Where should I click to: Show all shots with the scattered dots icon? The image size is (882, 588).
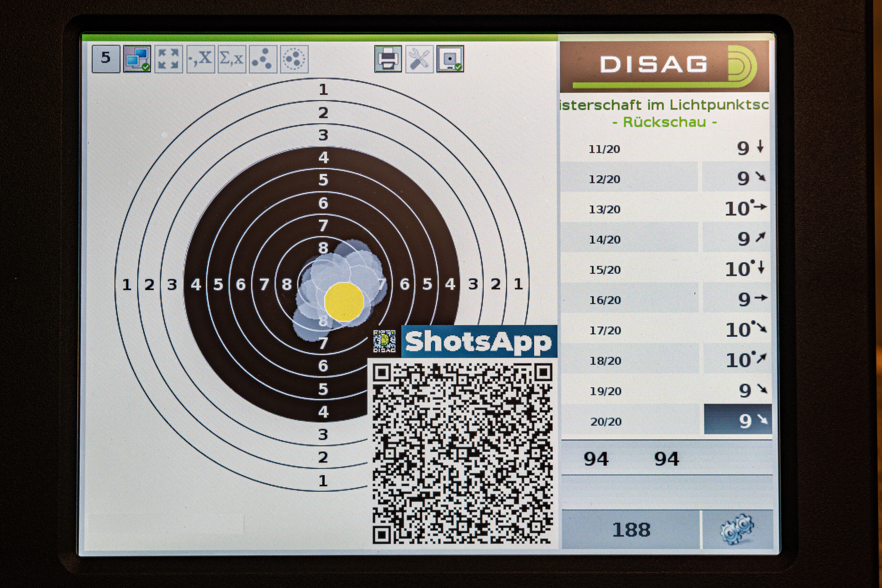coord(263,59)
